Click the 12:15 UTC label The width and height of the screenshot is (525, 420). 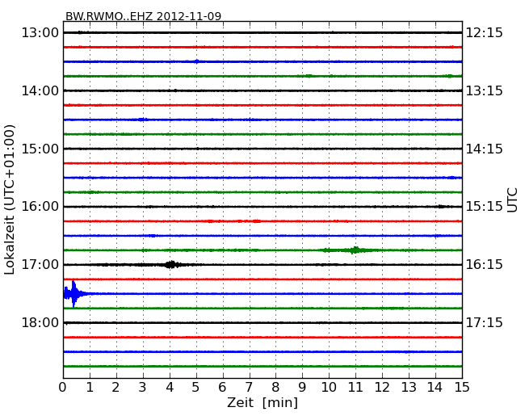click(x=485, y=33)
